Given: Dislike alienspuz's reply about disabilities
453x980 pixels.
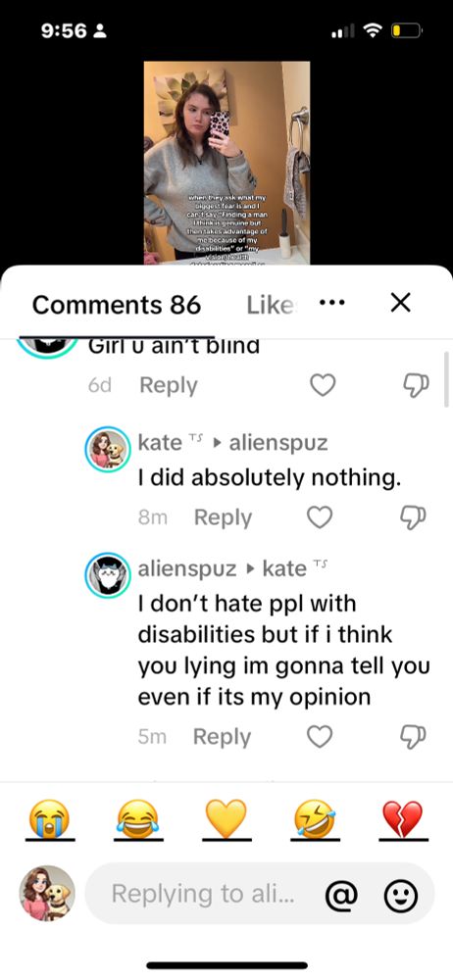Looking at the screenshot, I should tap(413, 737).
